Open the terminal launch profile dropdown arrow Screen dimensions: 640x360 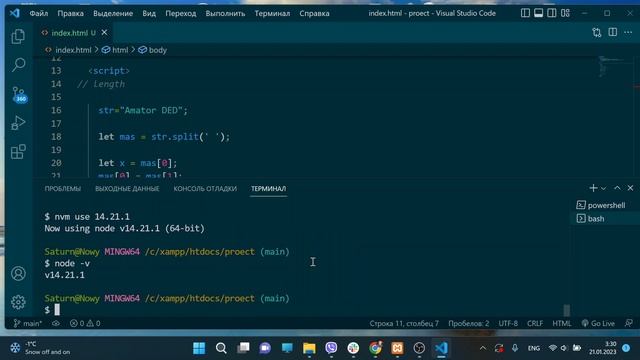coord(604,189)
